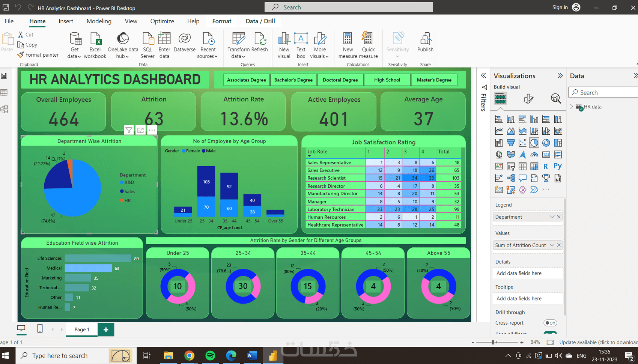This screenshot has width=638, height=364.
Task: Add a new page with plus button
Action: (x=106, y=329)
